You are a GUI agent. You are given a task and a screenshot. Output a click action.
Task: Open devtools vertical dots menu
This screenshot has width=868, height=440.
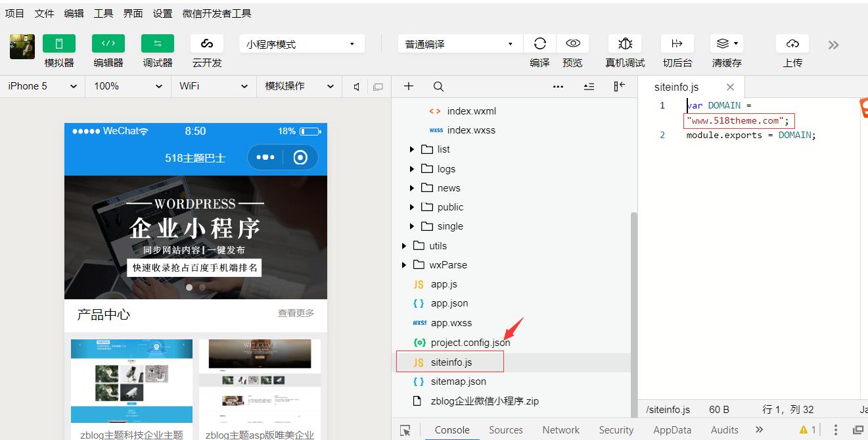tap(836, 430)
